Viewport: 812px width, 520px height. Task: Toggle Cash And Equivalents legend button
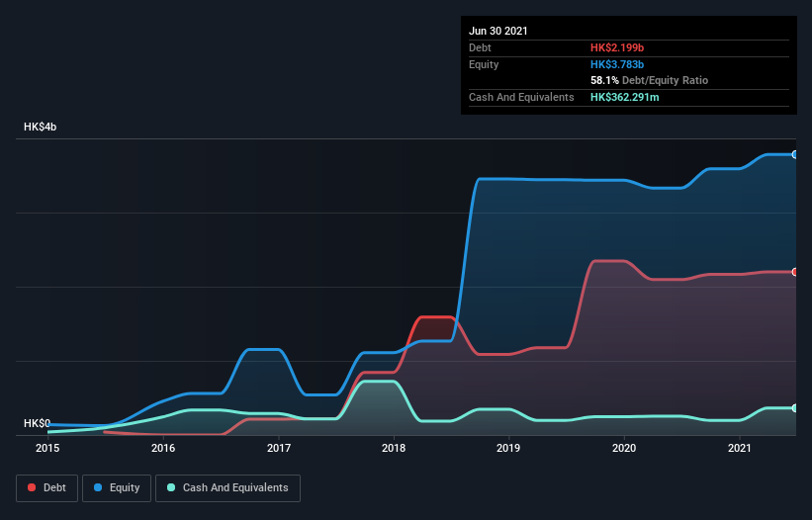227,488
